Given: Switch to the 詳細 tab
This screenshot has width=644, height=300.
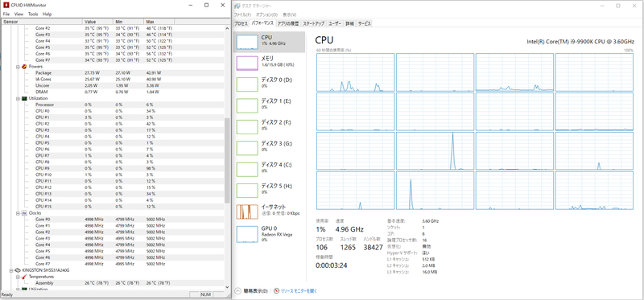Looking at the screenshot, I should (x=349, y=24).
